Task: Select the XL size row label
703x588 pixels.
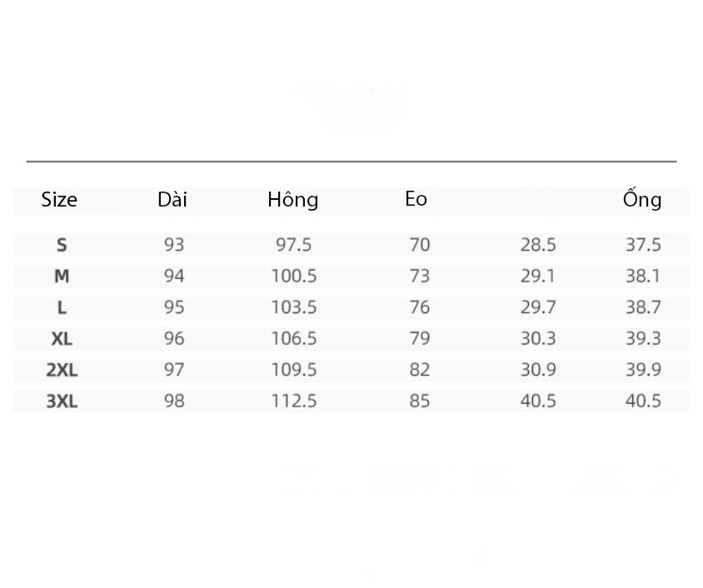Action: (62, 339)
